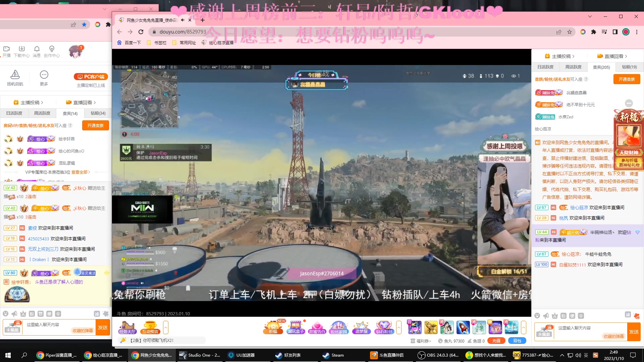Click crown A icon in right chat
This screenshot has width=644, height=362.
click(555, 316)
